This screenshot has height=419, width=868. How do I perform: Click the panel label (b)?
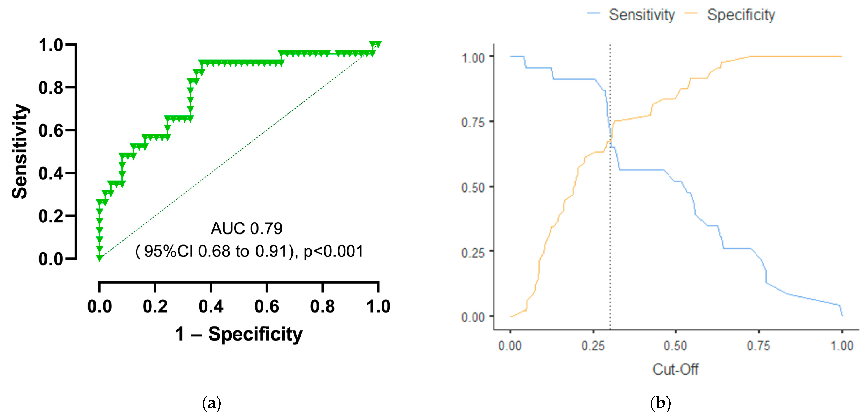pos(661,403)
